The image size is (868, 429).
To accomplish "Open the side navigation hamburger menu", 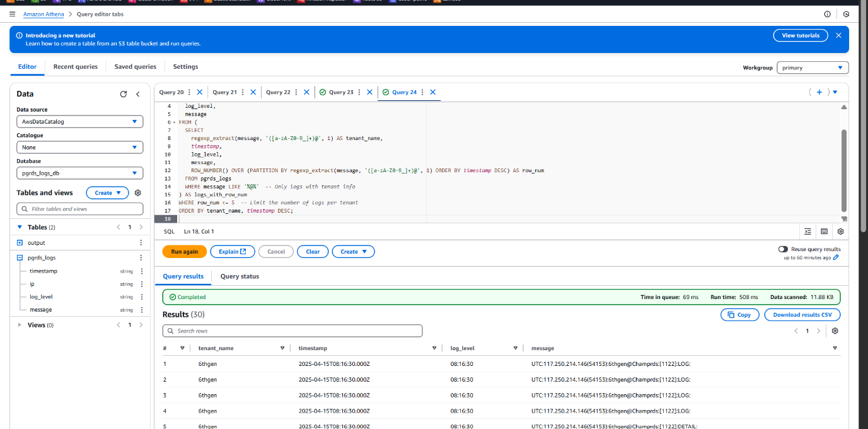I will coord(12,14).
